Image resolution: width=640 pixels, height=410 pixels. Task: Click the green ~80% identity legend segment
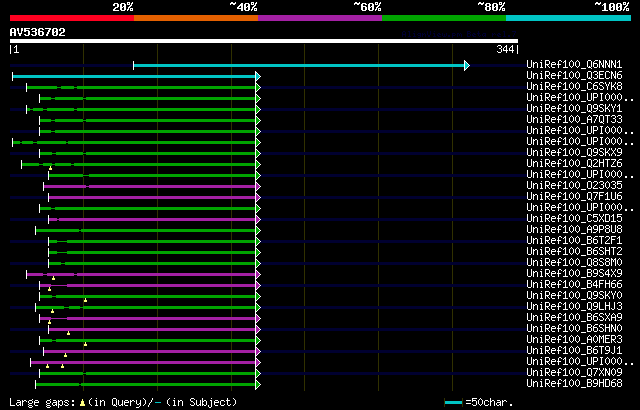(x=444, y=18)
